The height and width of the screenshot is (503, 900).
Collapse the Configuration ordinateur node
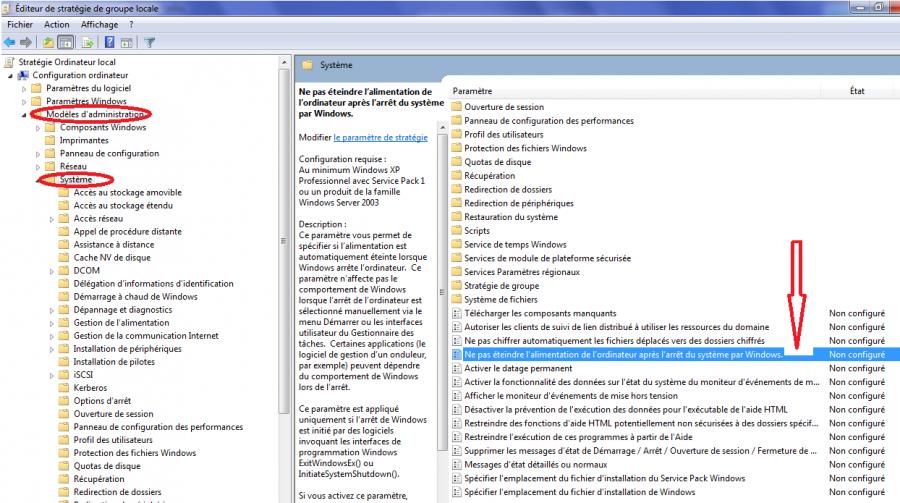10,76
